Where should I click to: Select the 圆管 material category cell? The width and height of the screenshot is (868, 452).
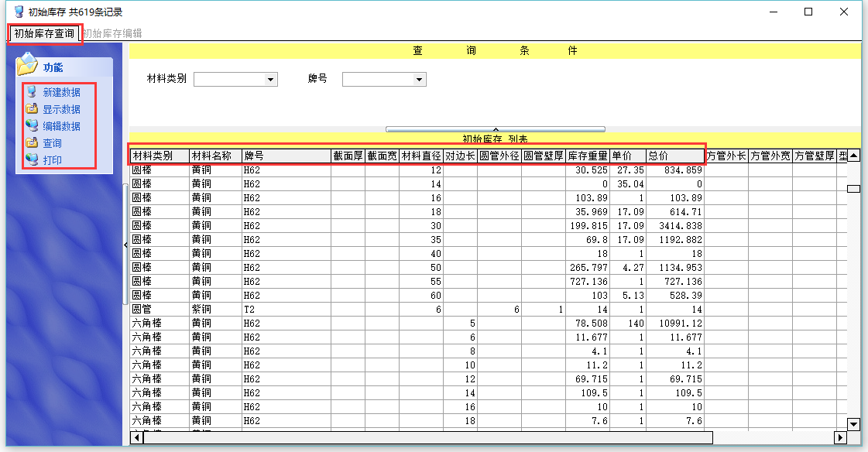[160, 310]
